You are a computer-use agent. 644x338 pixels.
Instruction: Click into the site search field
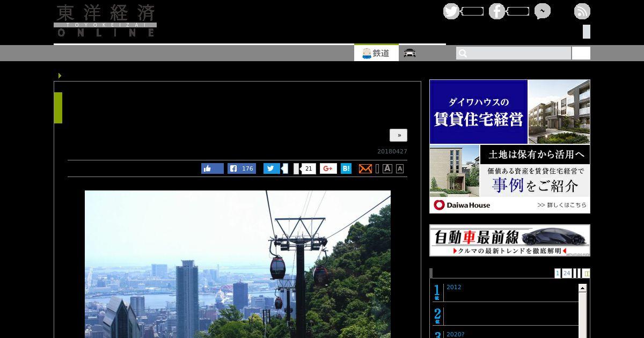(x=514, y=53)
